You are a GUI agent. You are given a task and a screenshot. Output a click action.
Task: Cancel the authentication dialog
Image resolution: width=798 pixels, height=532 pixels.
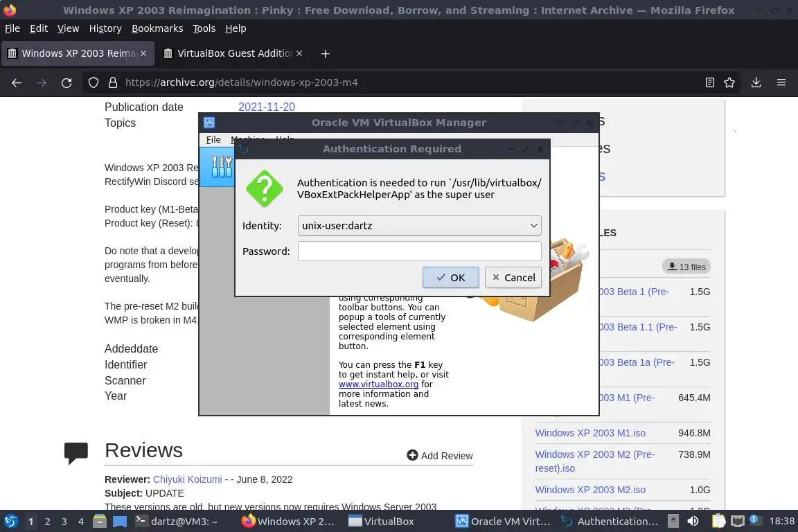tap(513, 278)
